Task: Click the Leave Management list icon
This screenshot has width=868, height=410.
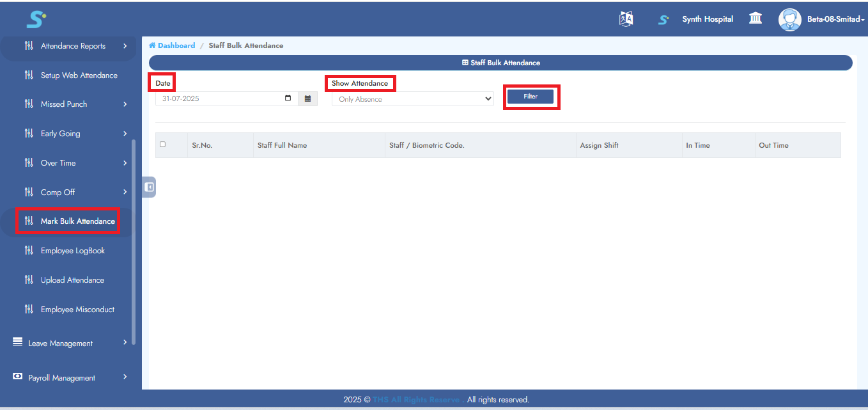Action: (17, 343)
